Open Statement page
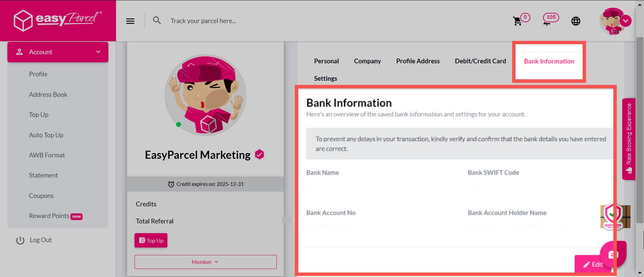 [43, 175]
